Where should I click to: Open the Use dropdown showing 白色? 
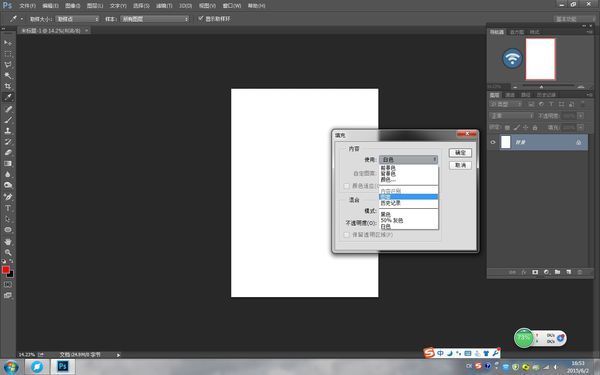pyautogui.click(x=408, y=159)
